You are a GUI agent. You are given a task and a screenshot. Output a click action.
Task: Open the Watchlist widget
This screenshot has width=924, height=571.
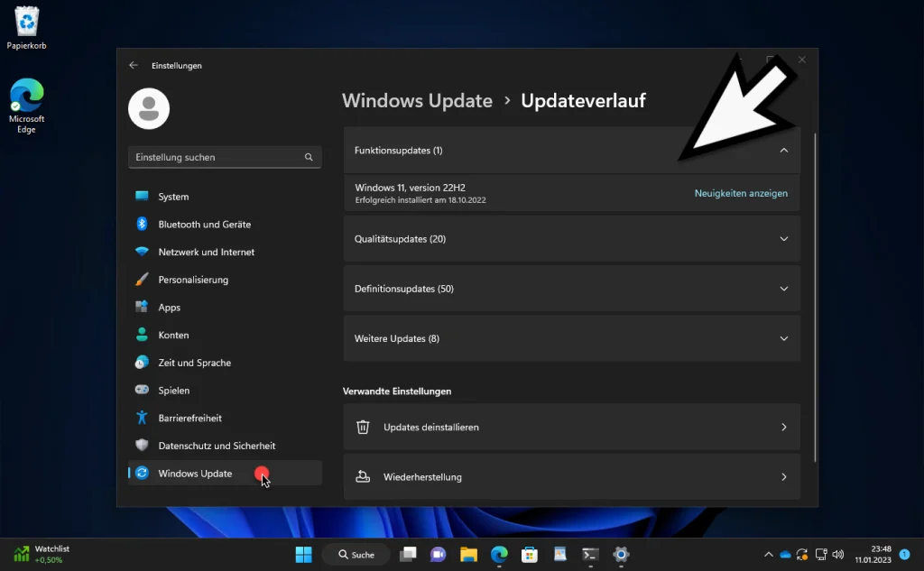[42, 555]
